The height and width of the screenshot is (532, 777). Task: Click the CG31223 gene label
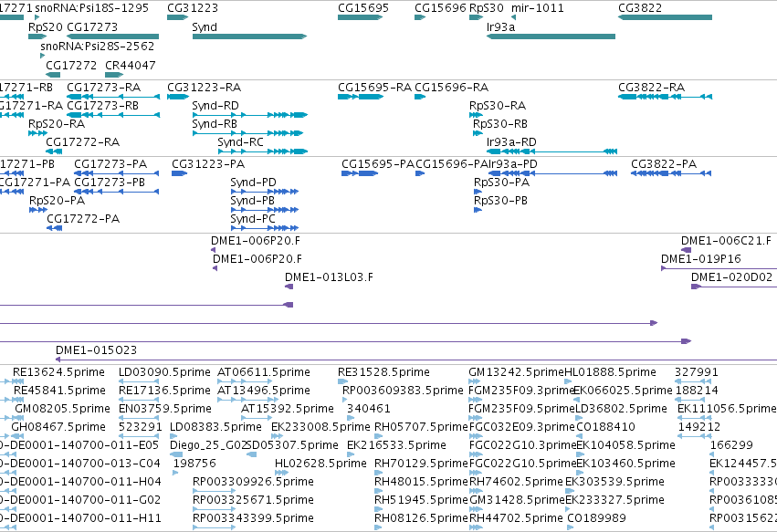(x=193, y=8)
